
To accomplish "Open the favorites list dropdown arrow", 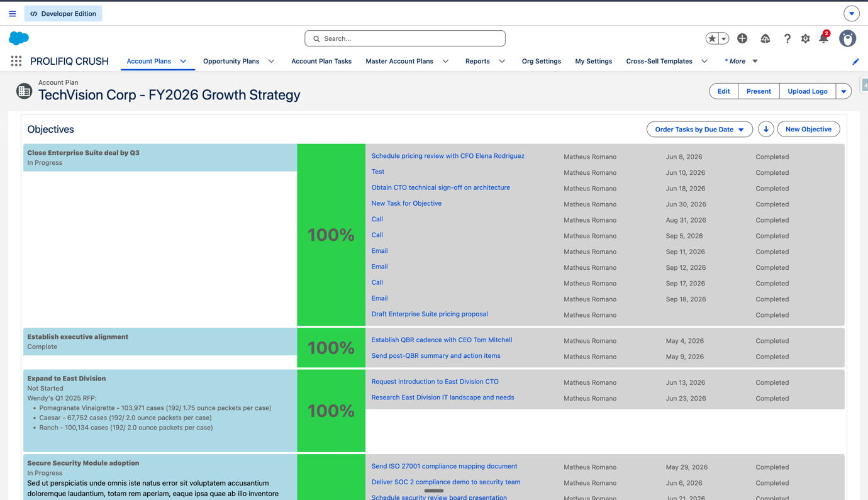I will pos(724,38).
